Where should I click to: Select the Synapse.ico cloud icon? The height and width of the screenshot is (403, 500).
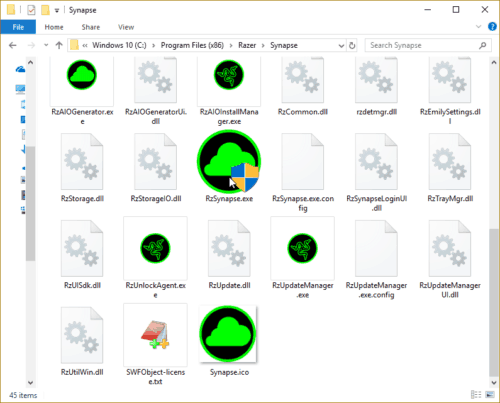pos(228,334)
